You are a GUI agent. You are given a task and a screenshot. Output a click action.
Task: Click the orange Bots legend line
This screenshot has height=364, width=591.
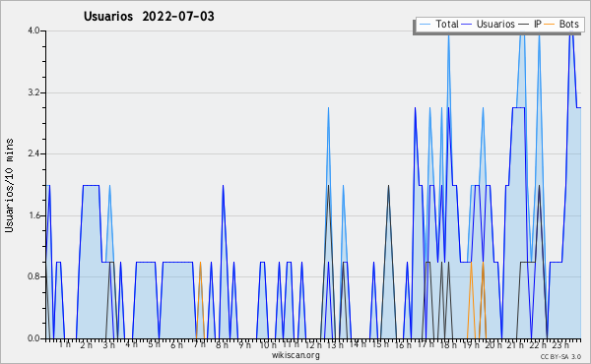click(550, 25)
